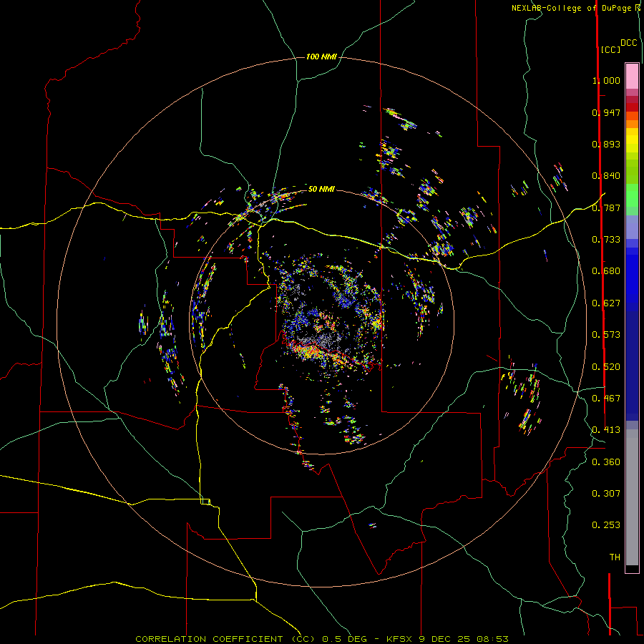Click "0.5 DEG" elevation text in caption
644x644 pixels.
coord(345,639)
